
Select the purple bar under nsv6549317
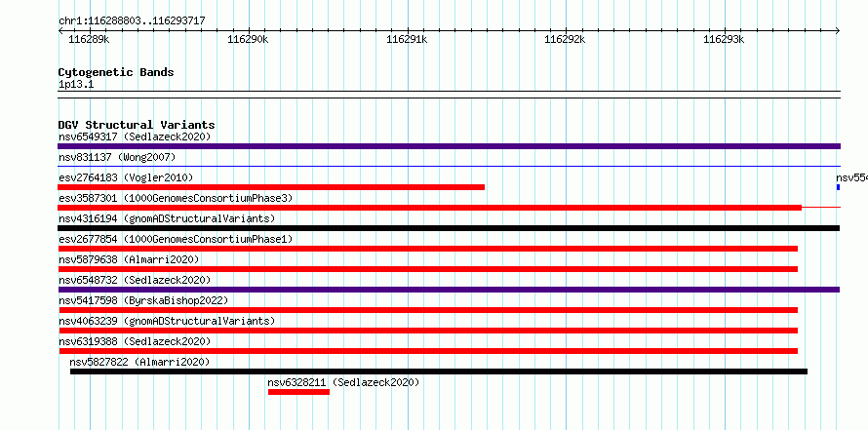coord(449,146)
